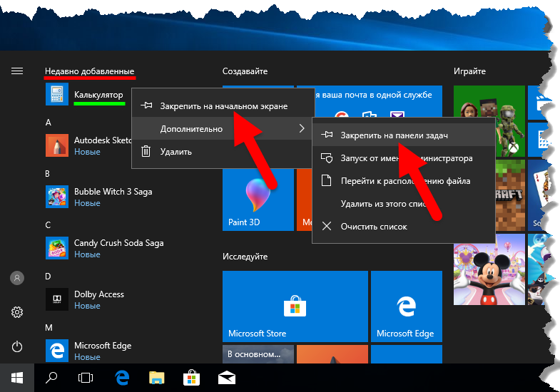Click the Power icon in Start
Viewport: 560px width, 392px height.
17,346
